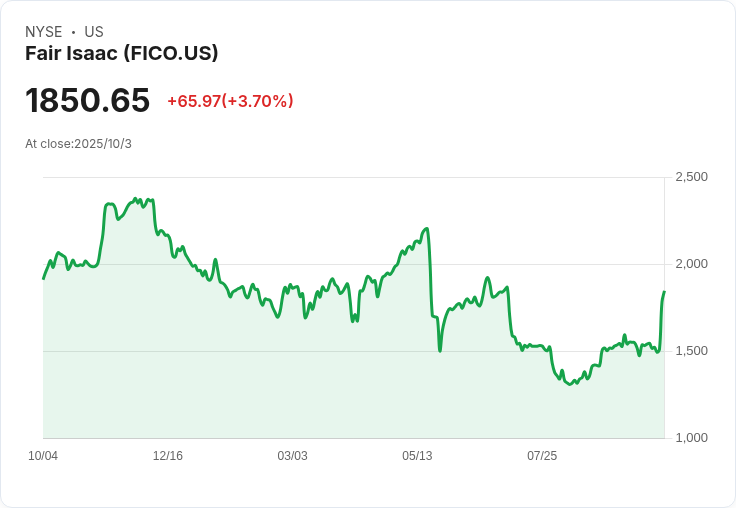Click the sharp drop's low point after 05/13
The width and height of the screenshot is (736, 508).
click(x=440, y=350)
